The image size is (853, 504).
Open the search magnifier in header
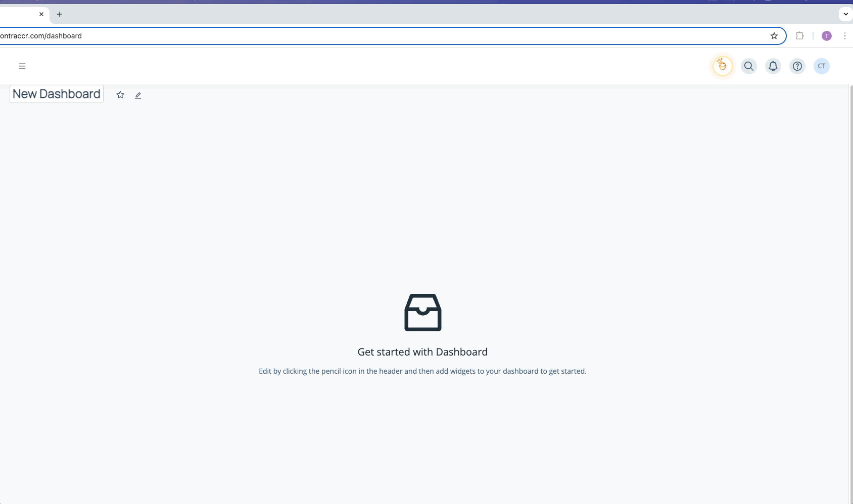(749, 66)
